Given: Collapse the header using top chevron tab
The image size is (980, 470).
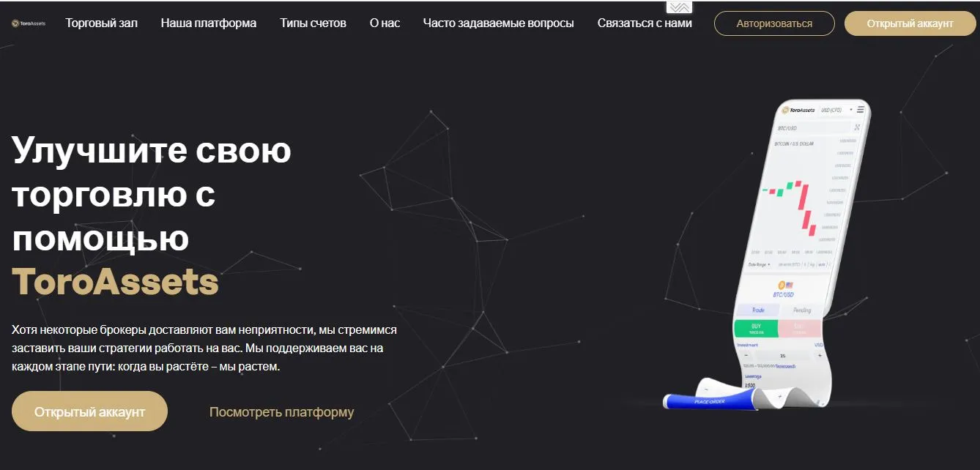Looking at the screenshot, I should coord(679,7).
